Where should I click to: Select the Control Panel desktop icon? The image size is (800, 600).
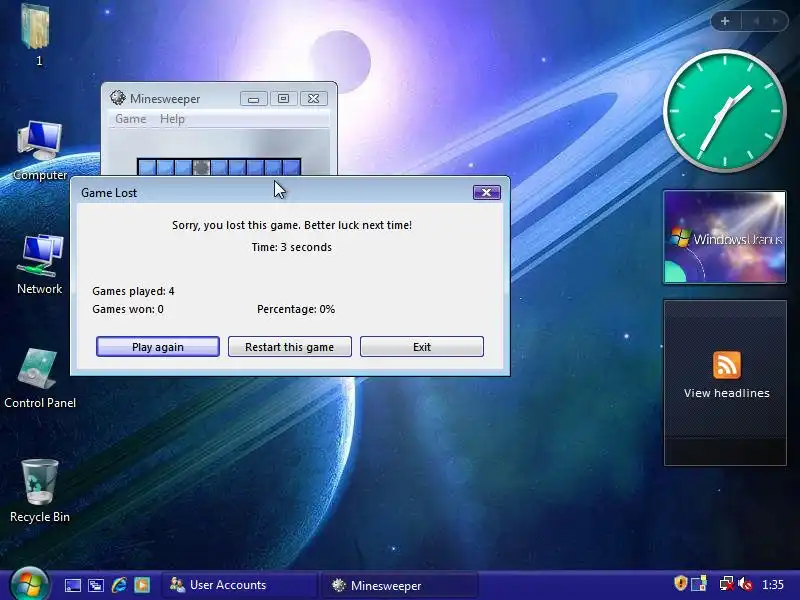tap(40, 379)
